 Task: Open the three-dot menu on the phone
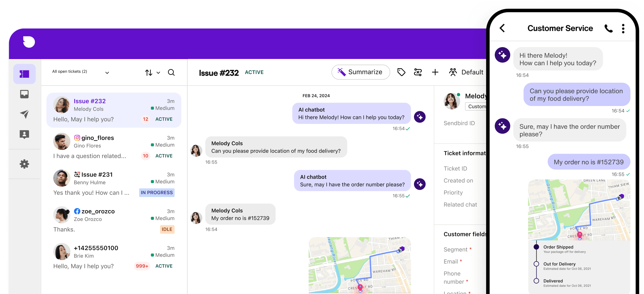coord(623,29)
